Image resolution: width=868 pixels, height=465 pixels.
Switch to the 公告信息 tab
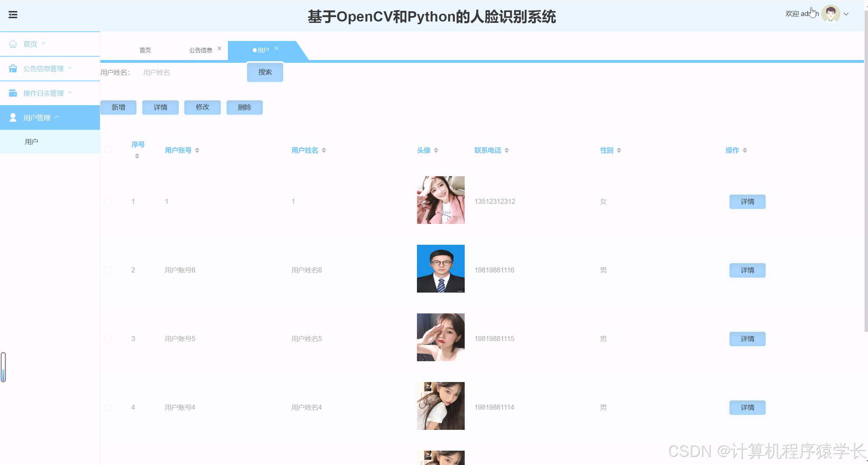[201, 50]
